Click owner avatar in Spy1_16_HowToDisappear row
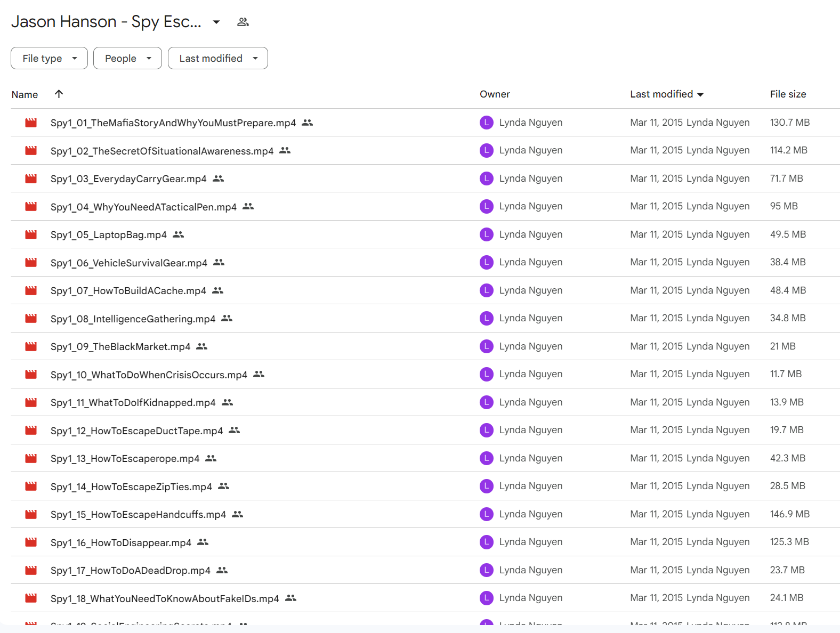Screen dimensions: 840x633 pyautogui.click(x=487, y=542)
